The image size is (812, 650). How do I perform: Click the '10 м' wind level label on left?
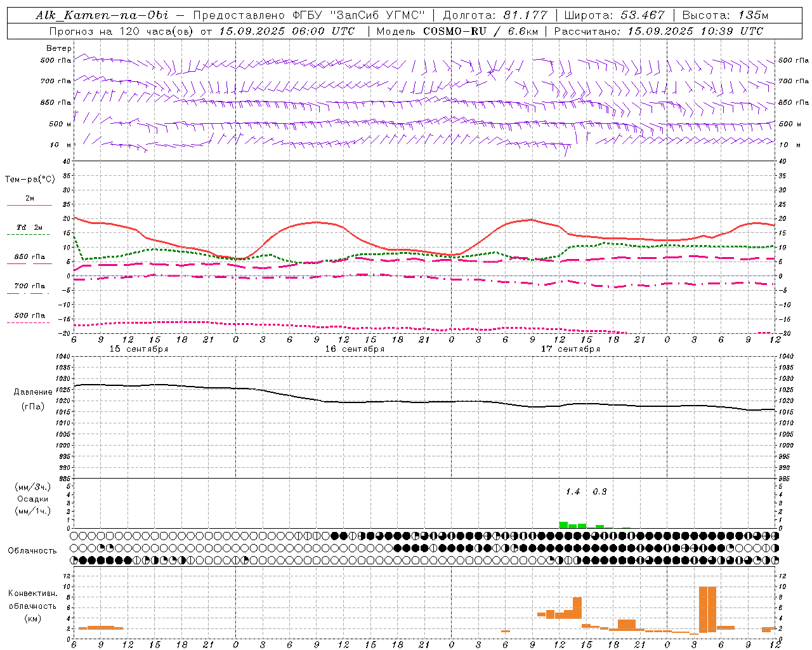60,145
